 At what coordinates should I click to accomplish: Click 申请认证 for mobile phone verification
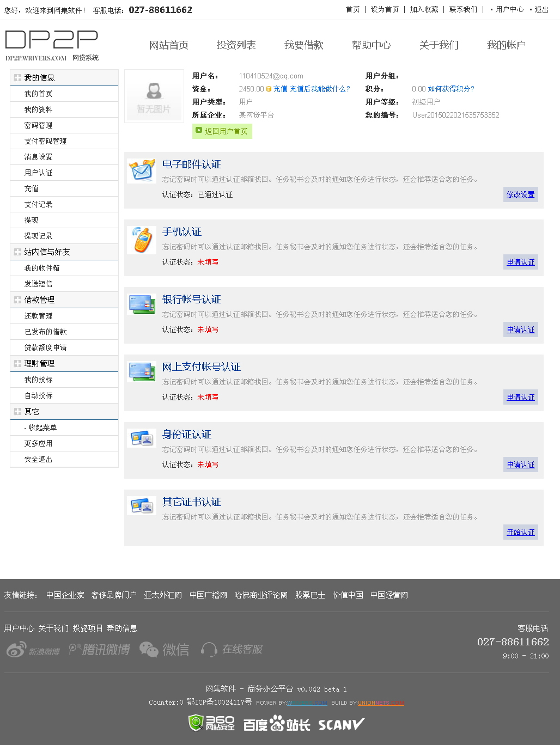pos(520,262)
